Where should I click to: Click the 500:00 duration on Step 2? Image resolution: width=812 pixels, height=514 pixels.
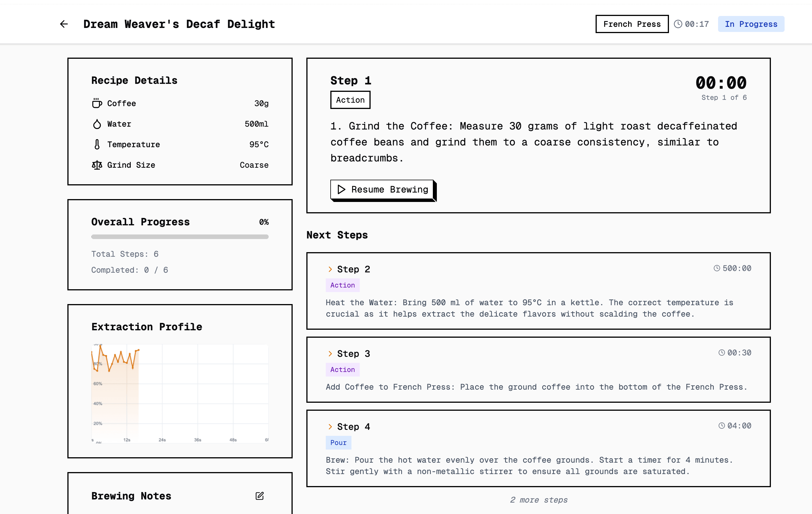[737, 268]
